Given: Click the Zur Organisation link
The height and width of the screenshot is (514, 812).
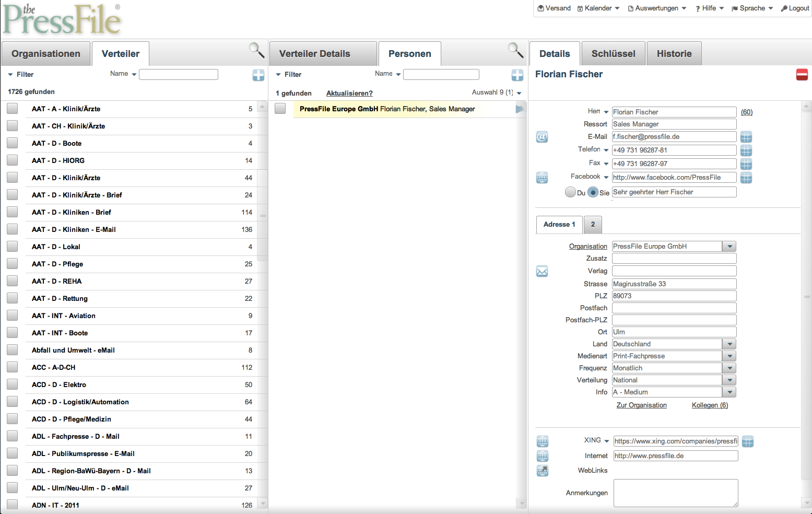Looking at the screenshot, I should pos(641,405).
